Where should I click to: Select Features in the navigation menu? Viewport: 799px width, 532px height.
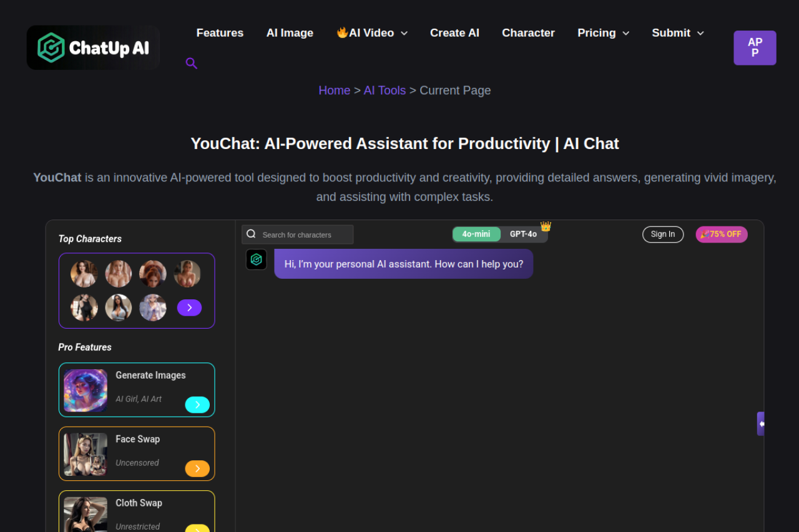(220, 32)
